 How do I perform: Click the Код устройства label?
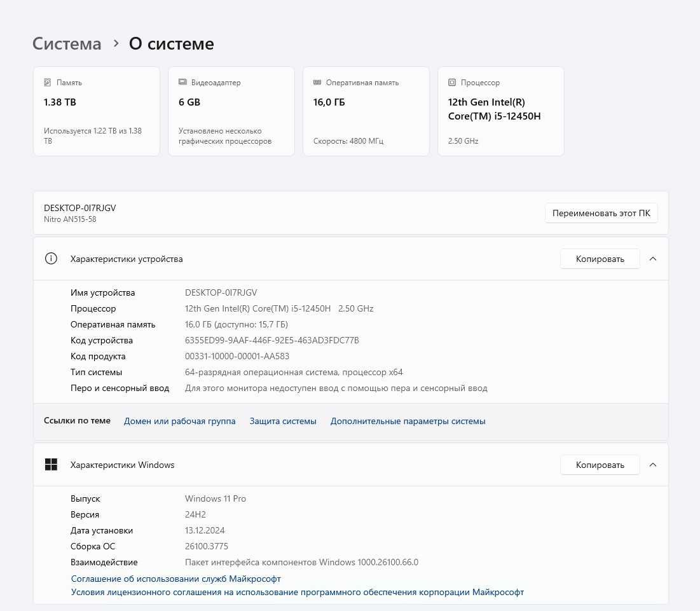101,340
